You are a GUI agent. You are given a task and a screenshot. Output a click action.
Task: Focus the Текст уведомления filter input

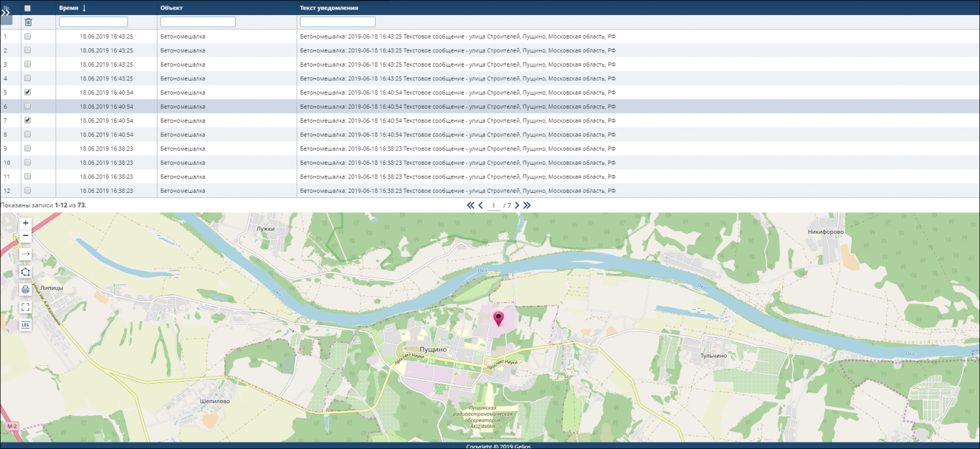[x=338, y=22]
